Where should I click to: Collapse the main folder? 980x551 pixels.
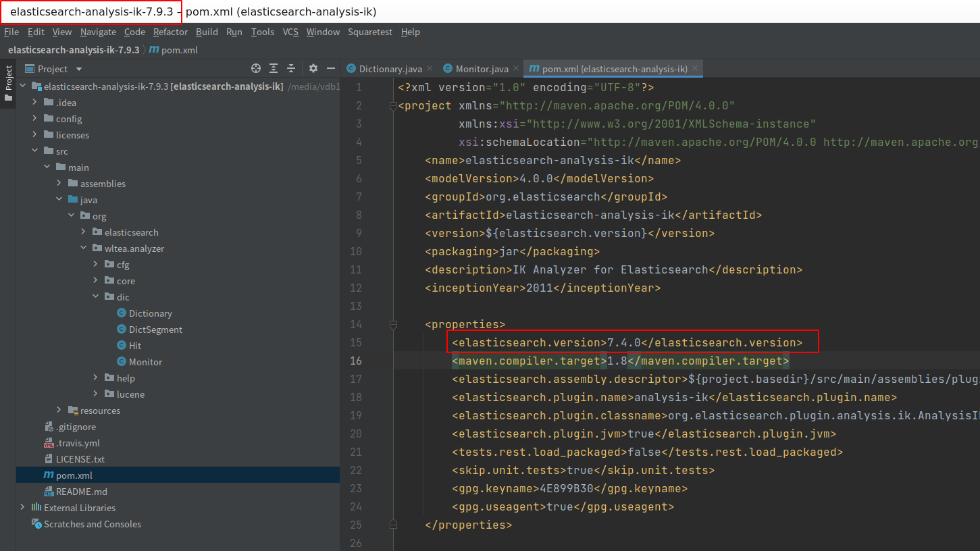click(x=47, y=167)
